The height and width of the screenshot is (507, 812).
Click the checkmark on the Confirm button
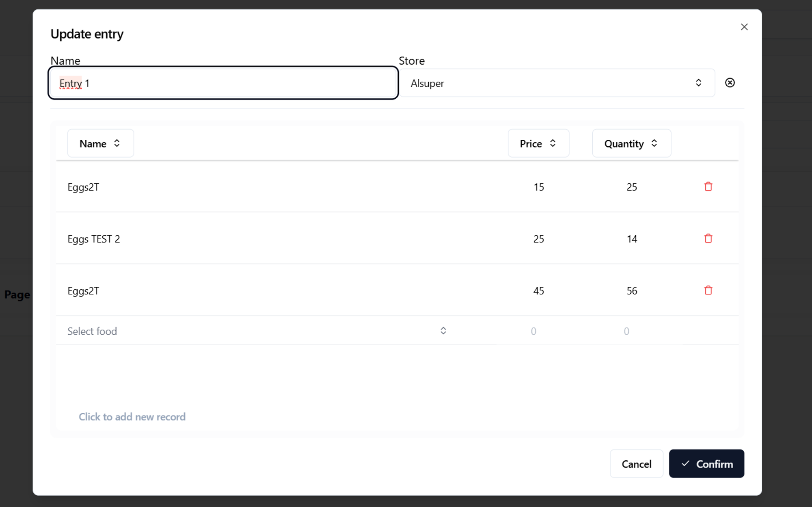(685, 464)
